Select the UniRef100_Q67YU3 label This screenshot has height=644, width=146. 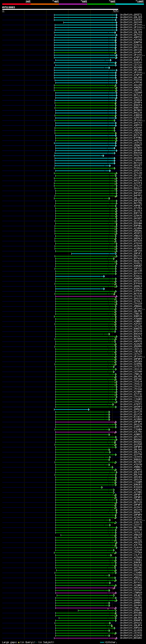[x=131, y=35]
